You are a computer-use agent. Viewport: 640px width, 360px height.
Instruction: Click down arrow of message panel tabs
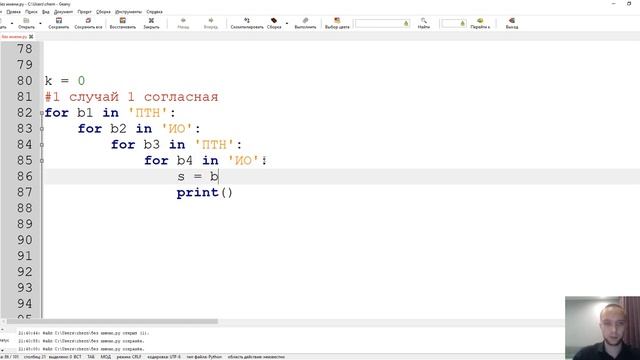2,350
